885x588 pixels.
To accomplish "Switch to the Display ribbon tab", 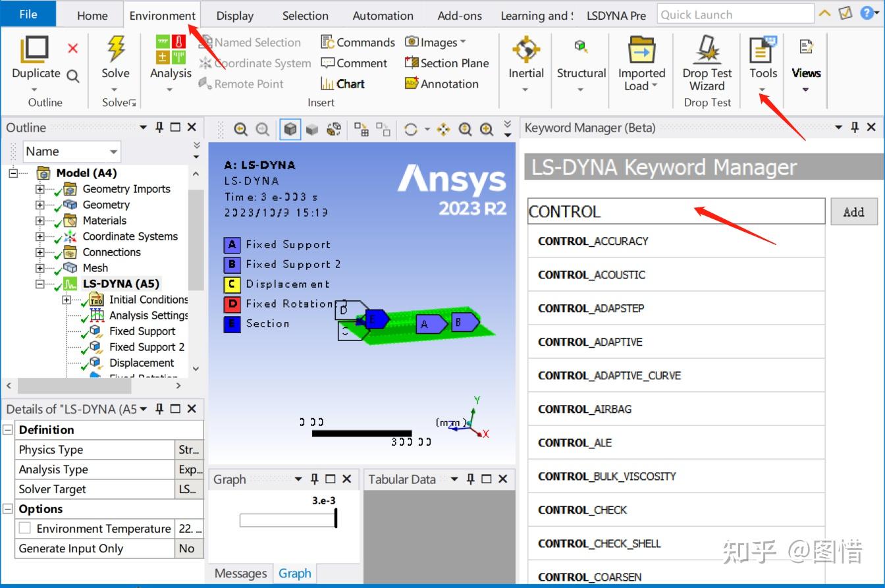I will pos(234,14).
